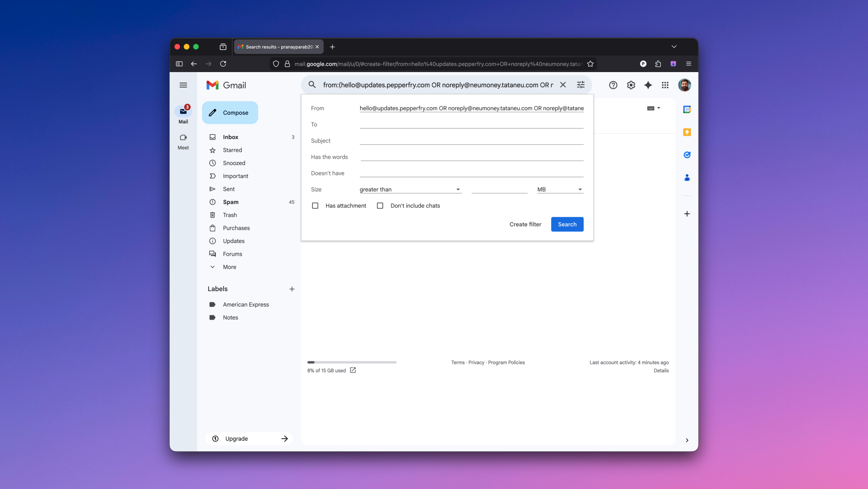This screenshot has height=489, width=868.
Task: Click the blue Search button
Action: 567,224
